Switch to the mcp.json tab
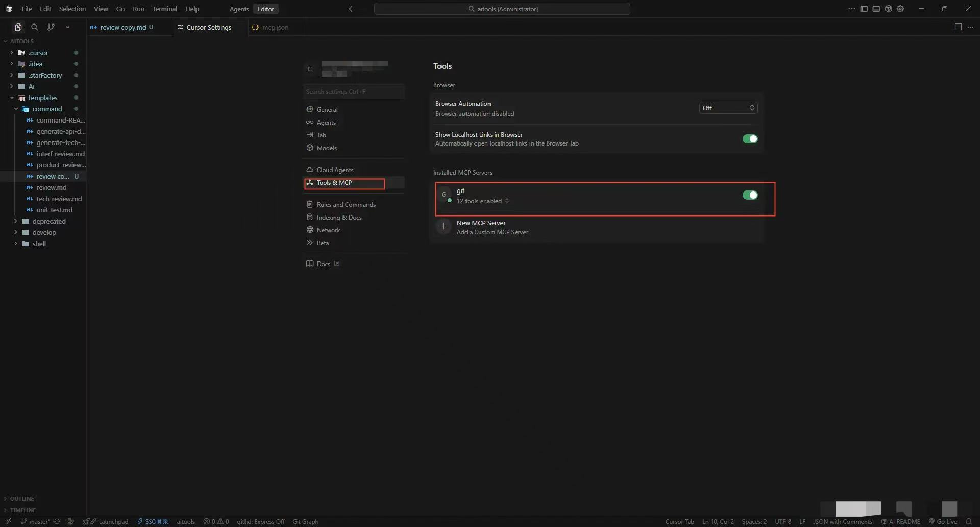Screen dimensions: 980x527 275,27
